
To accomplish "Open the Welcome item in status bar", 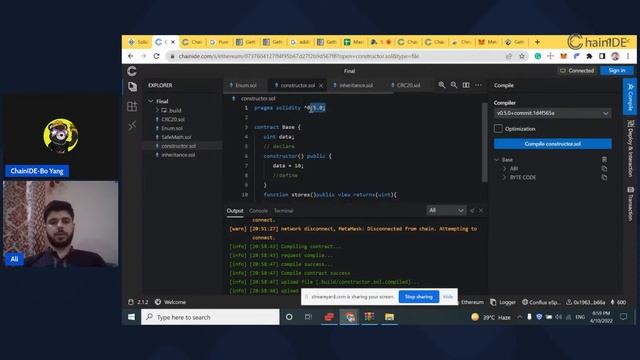I will coord(170,302).
